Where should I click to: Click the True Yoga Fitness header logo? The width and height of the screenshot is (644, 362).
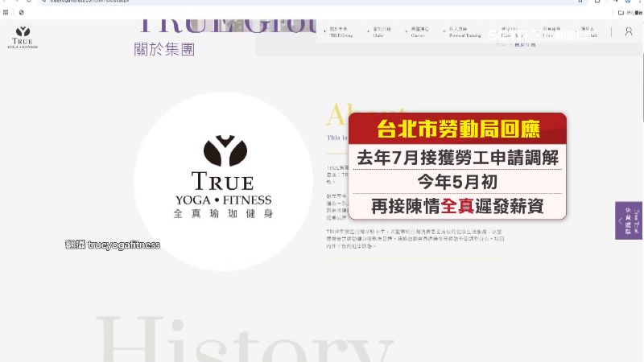pyautogui.click(x=23, y=38)
